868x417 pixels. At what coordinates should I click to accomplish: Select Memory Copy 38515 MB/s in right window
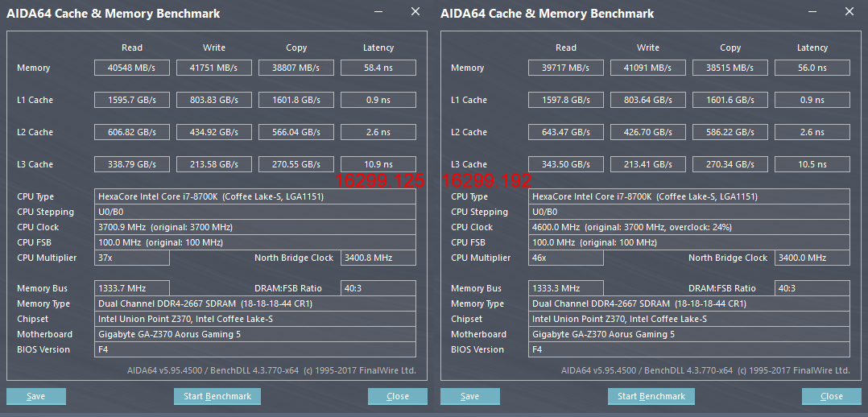click(730, 68)
